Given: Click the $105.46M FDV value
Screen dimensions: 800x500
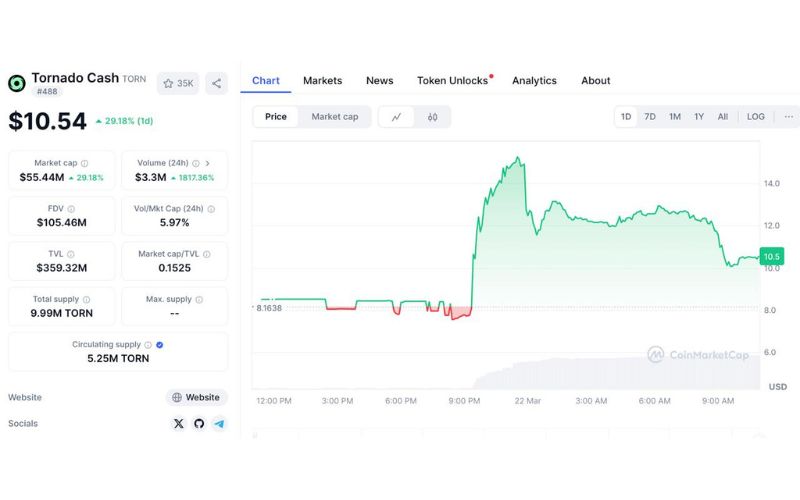Looking at the screenshot, I should 62,222.
